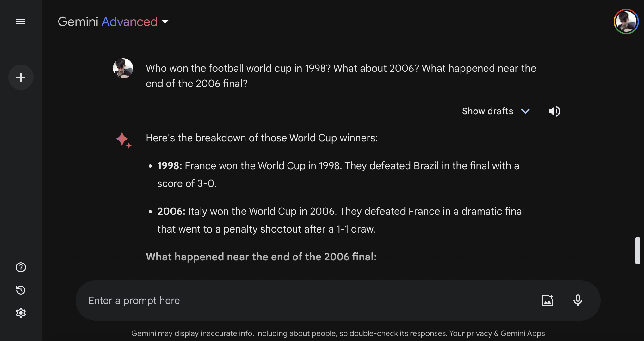Screen dimensions: 644x341
Task: Expand the Show drafts chevron
Action: pos(525,111)
